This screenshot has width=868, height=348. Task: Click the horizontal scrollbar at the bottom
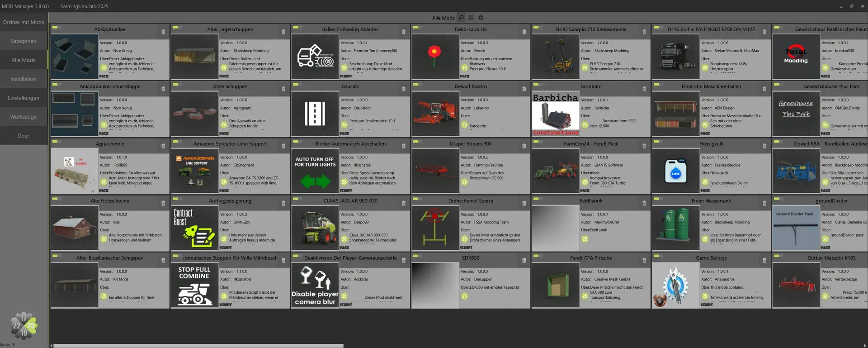pos(198,345)
